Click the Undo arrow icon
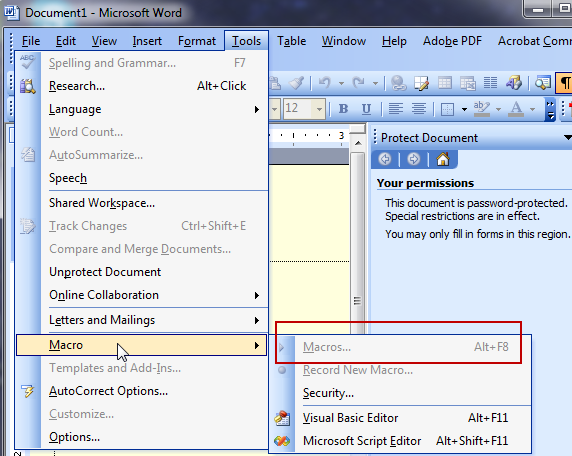572x456 pixels. pos(324,83)
